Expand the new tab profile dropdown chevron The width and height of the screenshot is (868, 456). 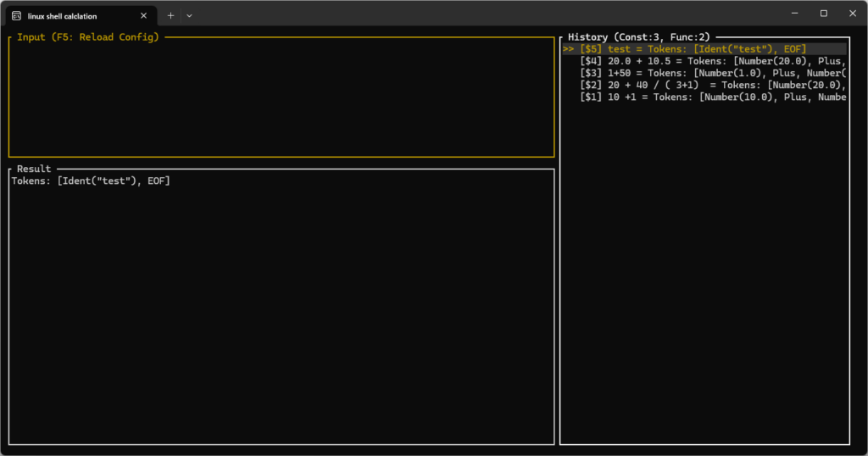pyautogui.click(x=189, y=15)
